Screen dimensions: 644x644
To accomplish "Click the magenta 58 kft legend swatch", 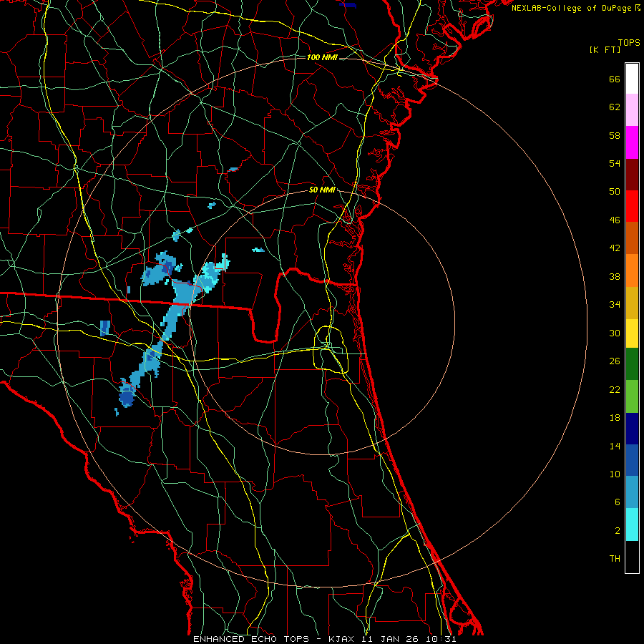I will coord(632,142).
